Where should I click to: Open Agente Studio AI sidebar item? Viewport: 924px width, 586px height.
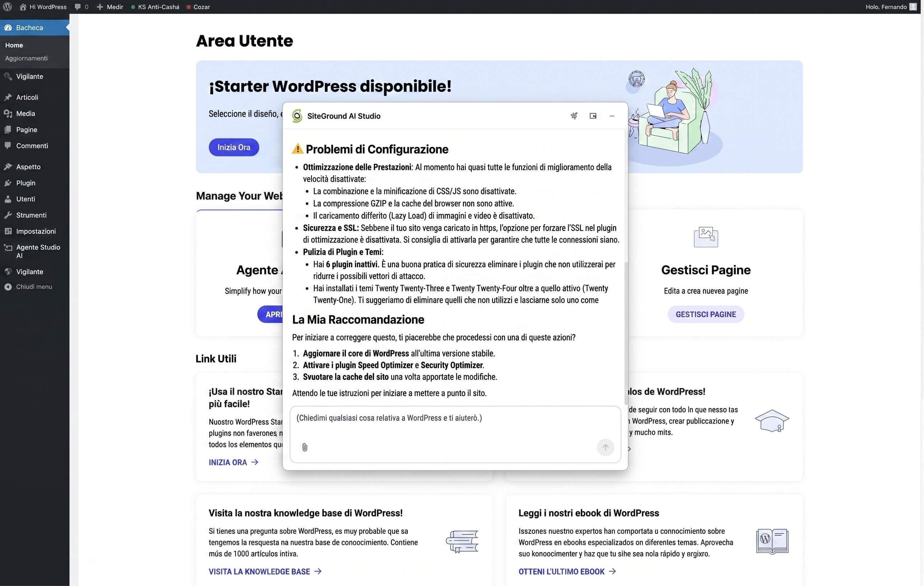click(x=34, y=251)
